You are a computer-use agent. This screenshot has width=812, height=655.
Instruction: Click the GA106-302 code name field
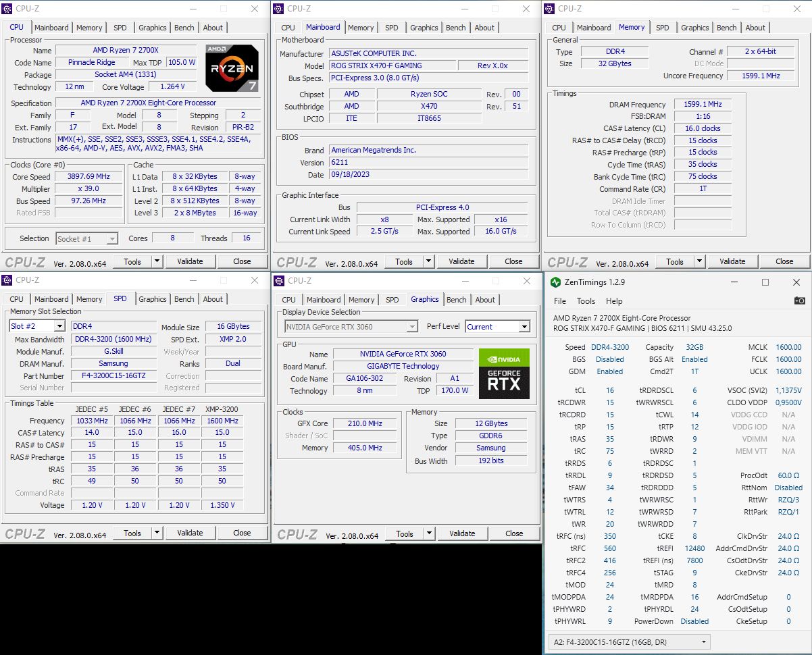(365, 379)
